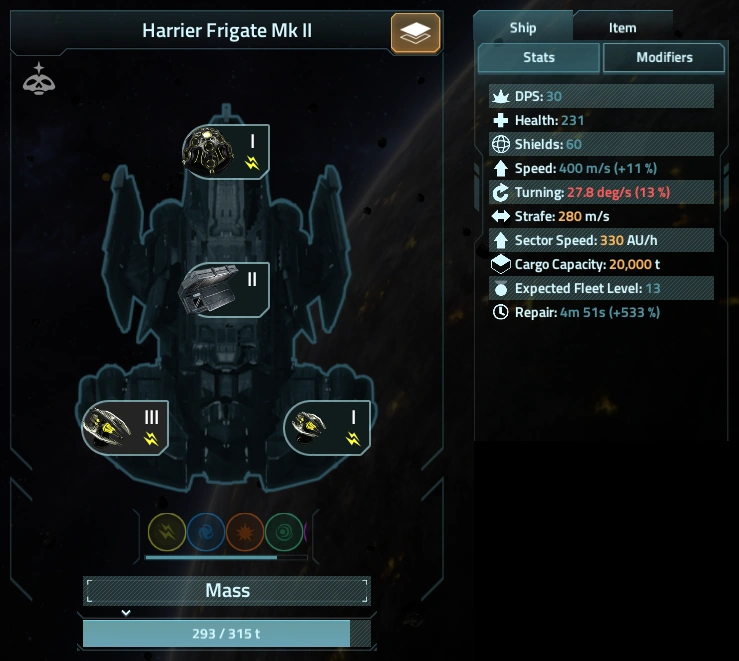Expand the Mass dropdown selector
Viewport: 739px width, 661px height.
pyautogui.click(x=227, y=591)
